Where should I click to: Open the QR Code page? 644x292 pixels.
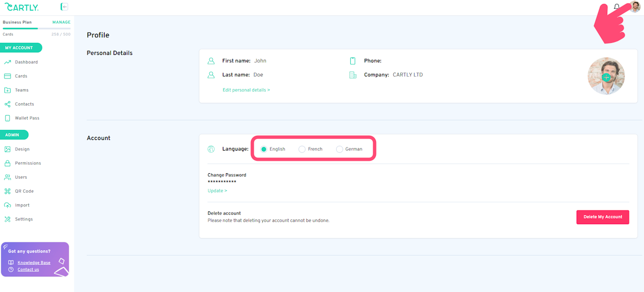pyautogui.click(x=24, y=191)
